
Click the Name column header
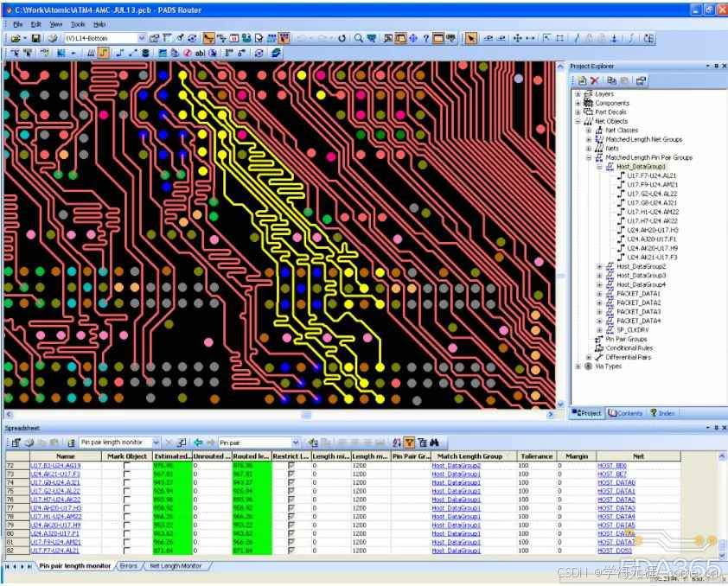click(66, 456)
